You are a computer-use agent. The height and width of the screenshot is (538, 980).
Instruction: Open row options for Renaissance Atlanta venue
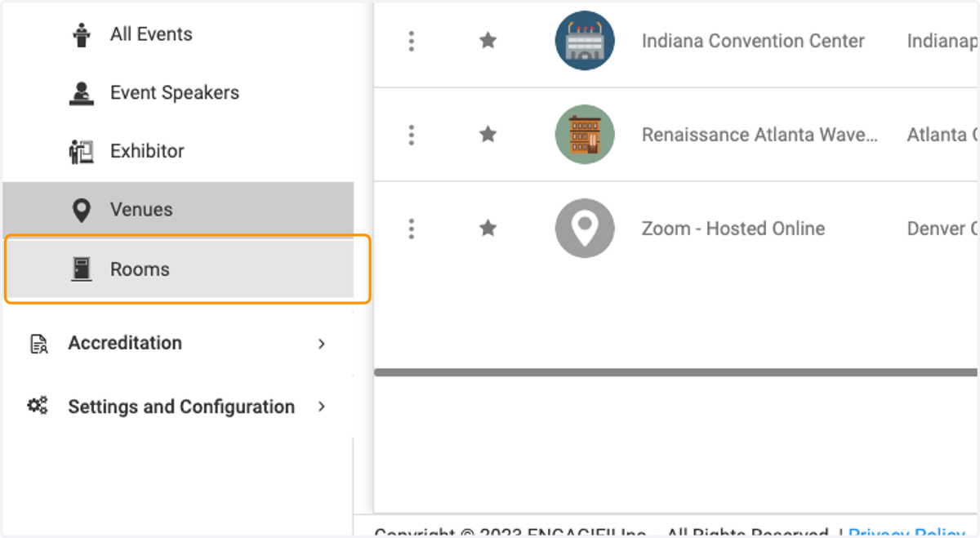(x=412, y=135)
